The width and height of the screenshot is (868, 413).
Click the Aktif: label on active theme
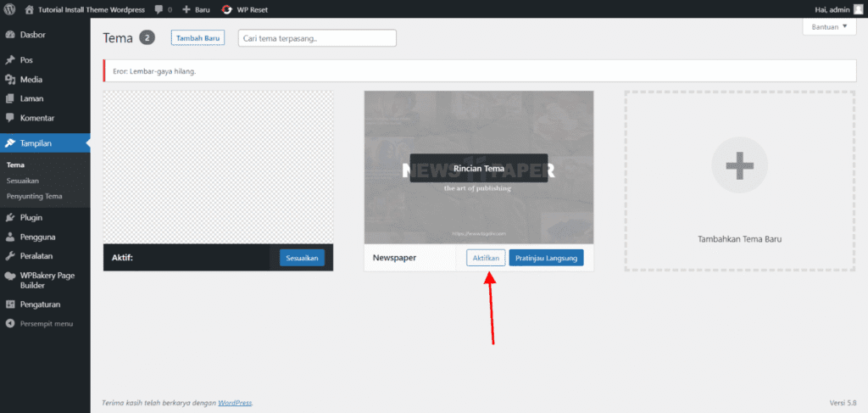tap(122, 258)
